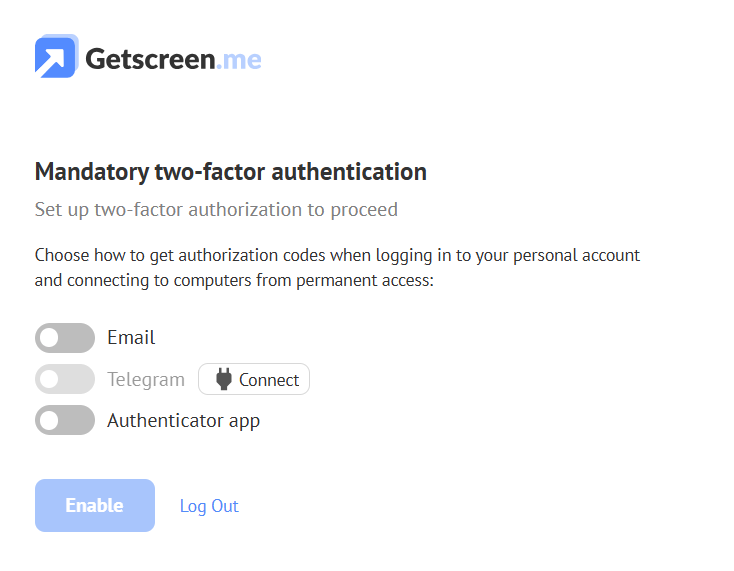Screen dimensions: 734x571
Task: Click the Getscreen wordmark text
Action: pyautogui.click(x=150, y=59)
